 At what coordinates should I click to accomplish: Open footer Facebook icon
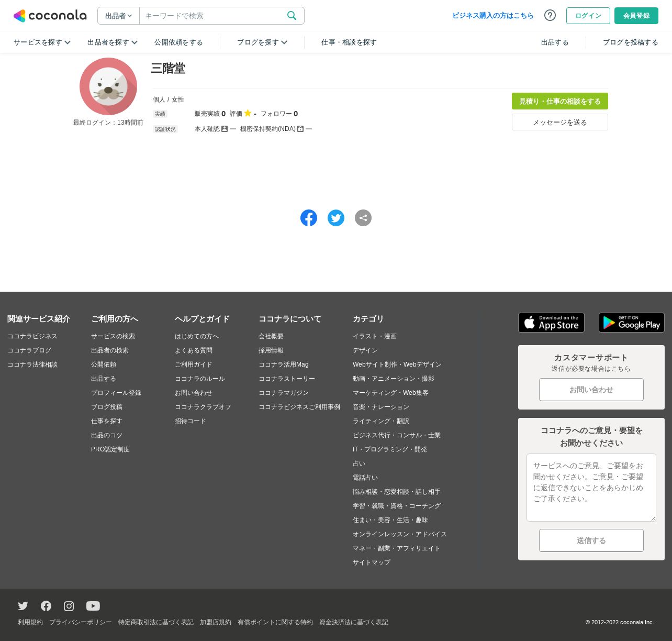coord(46,606)
